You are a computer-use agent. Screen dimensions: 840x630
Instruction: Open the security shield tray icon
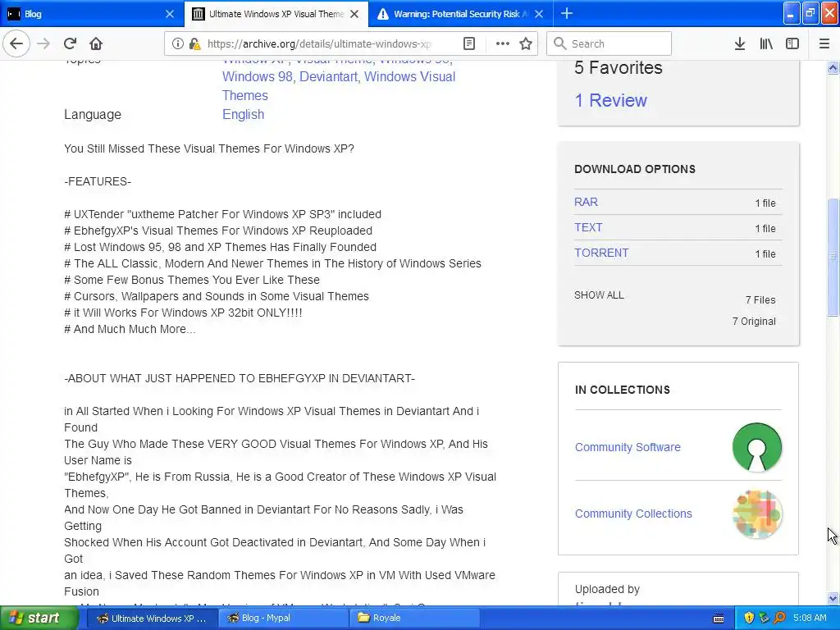[749, 618]
